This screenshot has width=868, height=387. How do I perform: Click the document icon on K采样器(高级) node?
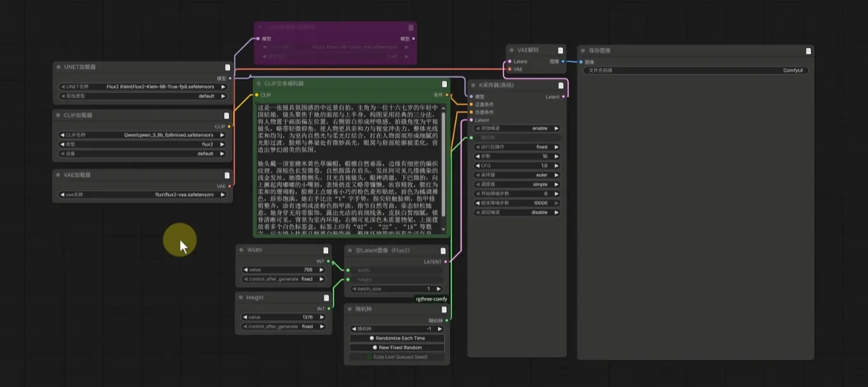coord(560,85)
